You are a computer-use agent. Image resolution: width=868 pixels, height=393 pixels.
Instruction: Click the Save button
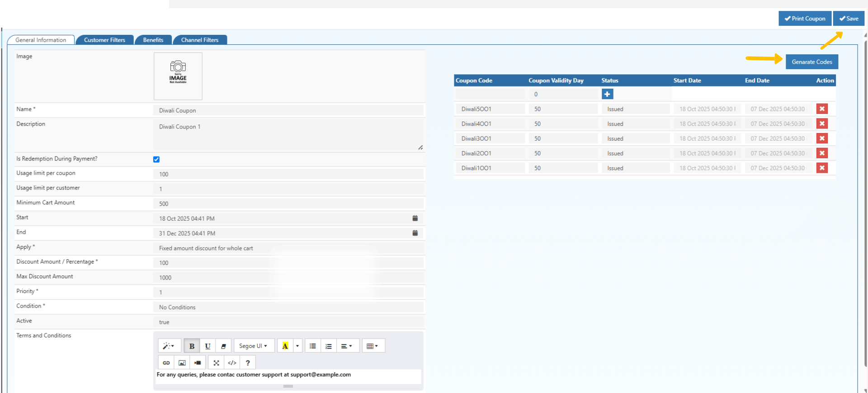pyautogui.click(x=849, y=19)
